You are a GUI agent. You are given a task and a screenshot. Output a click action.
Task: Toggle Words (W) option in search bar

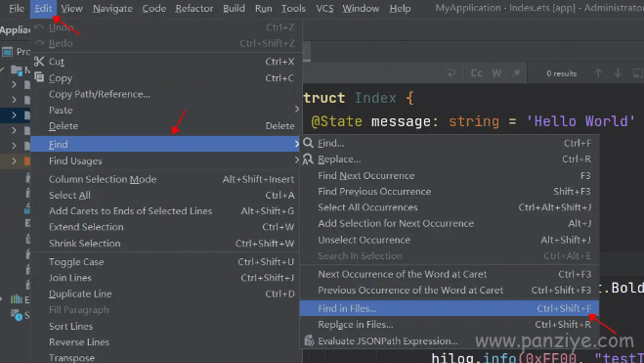[496, 73]
